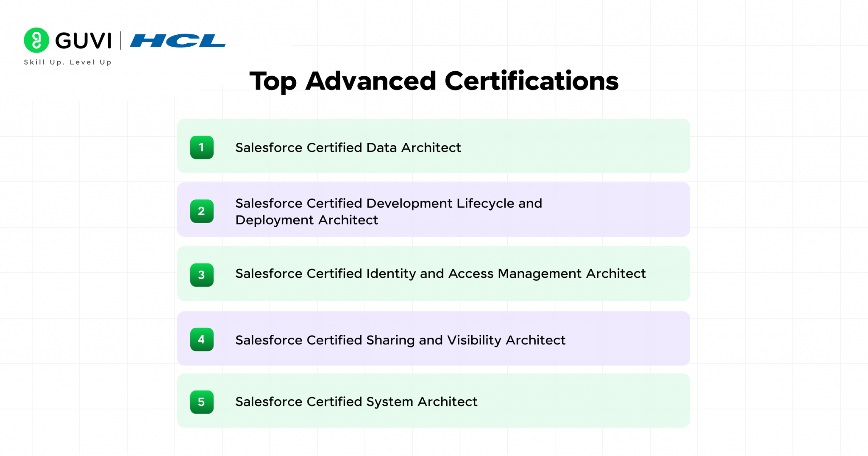Select Salesforce Certified System Architect
The height and width of the screenshot is (456, 868).
pyautogui.click(x=356, y=402)
